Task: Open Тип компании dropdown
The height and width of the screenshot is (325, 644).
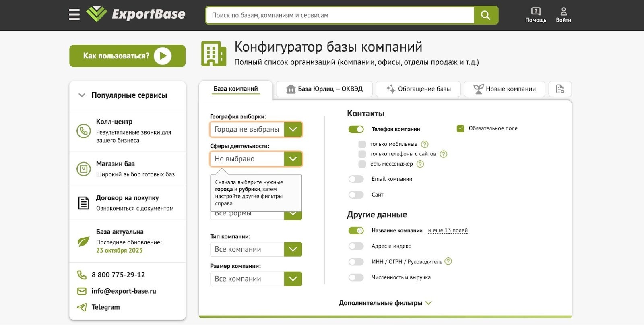Action: click(256, 250)
